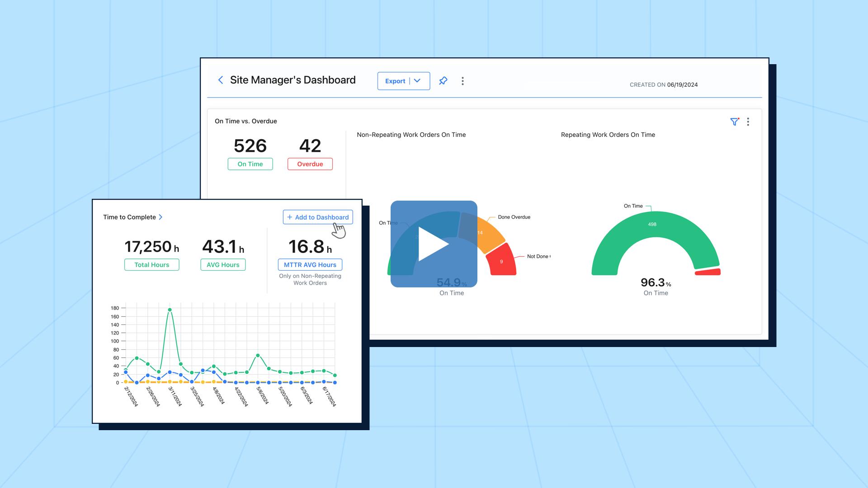Click the plus icon inside Add to Dashboard
868x488 pixels.
tap(290, 217)
